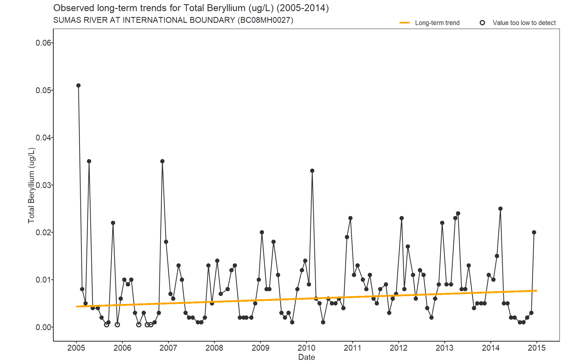Click the 'Value too low to detect' label
The image size is (588, 364).
click(524, 23)
